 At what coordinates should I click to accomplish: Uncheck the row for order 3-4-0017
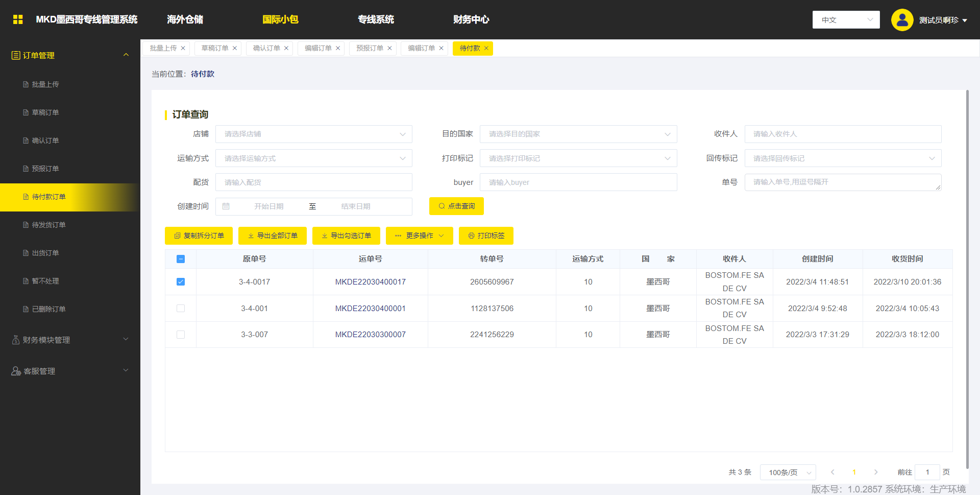click(181, 282)
